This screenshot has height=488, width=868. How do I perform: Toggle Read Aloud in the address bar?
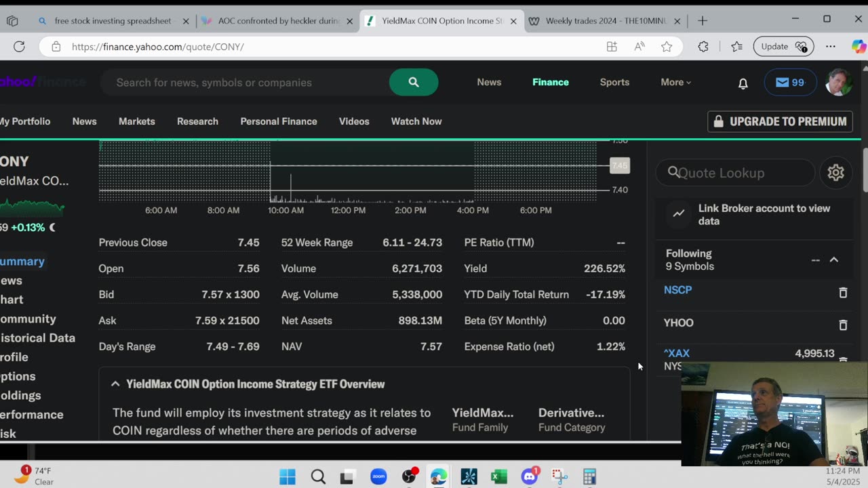pyautogui.click(x=639, y=47)
